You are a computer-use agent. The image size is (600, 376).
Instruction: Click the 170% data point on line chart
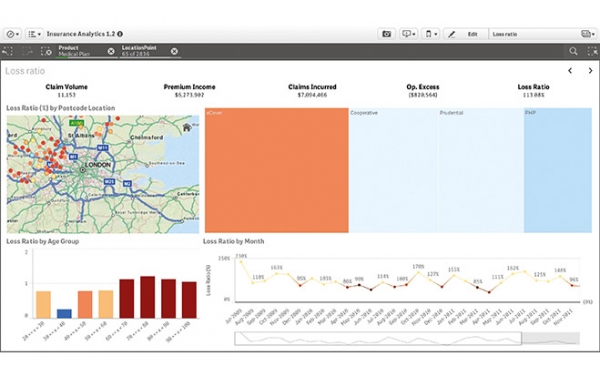click(419, 273)
